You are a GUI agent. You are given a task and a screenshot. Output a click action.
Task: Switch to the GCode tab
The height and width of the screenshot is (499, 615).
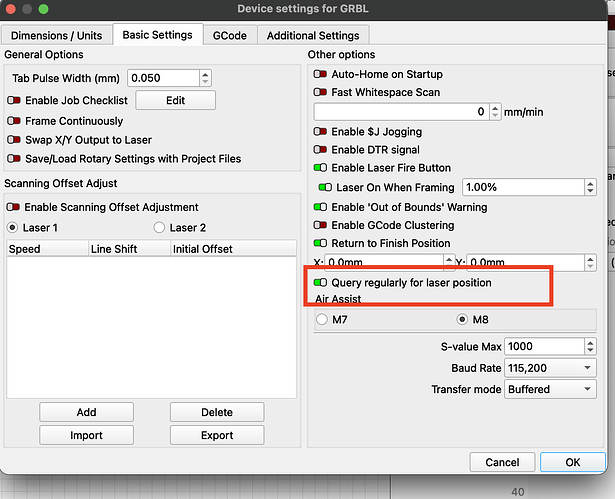[229, 35]
